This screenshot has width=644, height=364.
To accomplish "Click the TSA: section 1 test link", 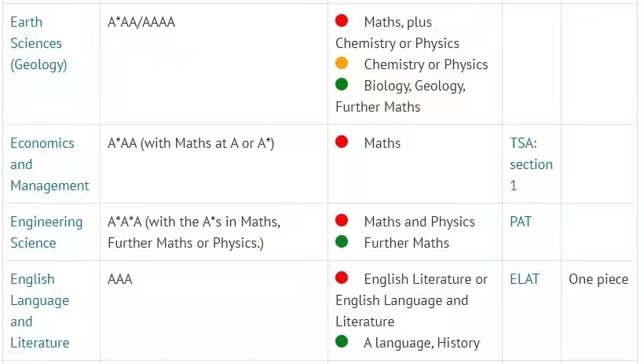I will (x=531, y=164).
